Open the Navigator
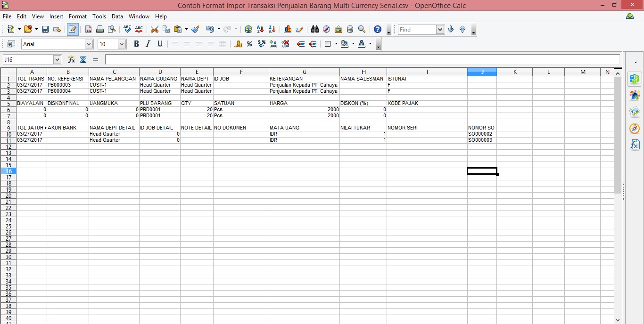The height and width of the screenshot is (324, 644). pyautogui.click(x=326, y=29)
